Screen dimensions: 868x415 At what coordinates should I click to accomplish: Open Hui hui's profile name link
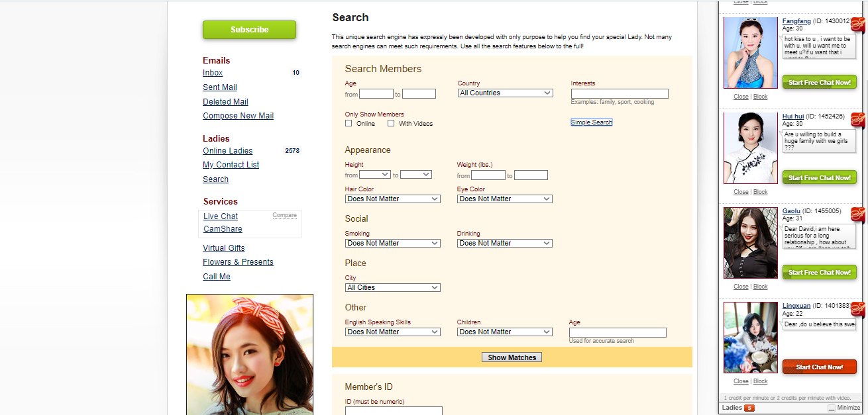coord(793,116)
